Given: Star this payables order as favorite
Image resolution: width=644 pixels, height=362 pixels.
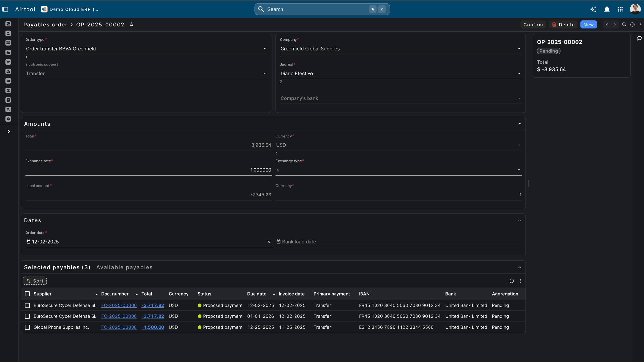Looking at the screenshot, I should (131, 25).
